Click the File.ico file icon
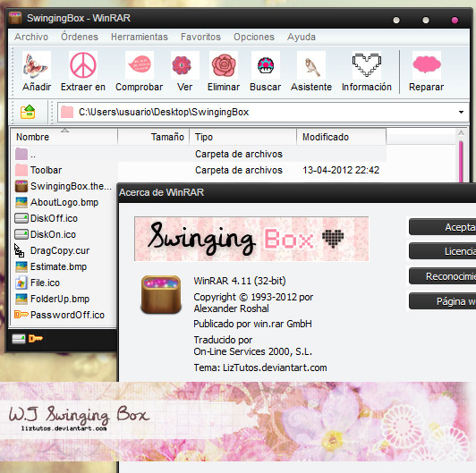The height and width of the screenshot is (473, 476). pyautogui.click(x=21, y=283)
